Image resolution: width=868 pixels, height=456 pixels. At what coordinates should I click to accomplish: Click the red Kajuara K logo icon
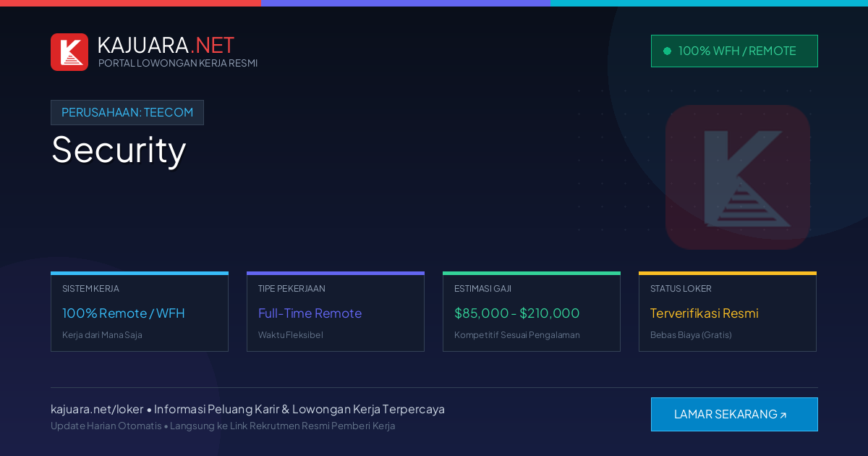[69, 52]
